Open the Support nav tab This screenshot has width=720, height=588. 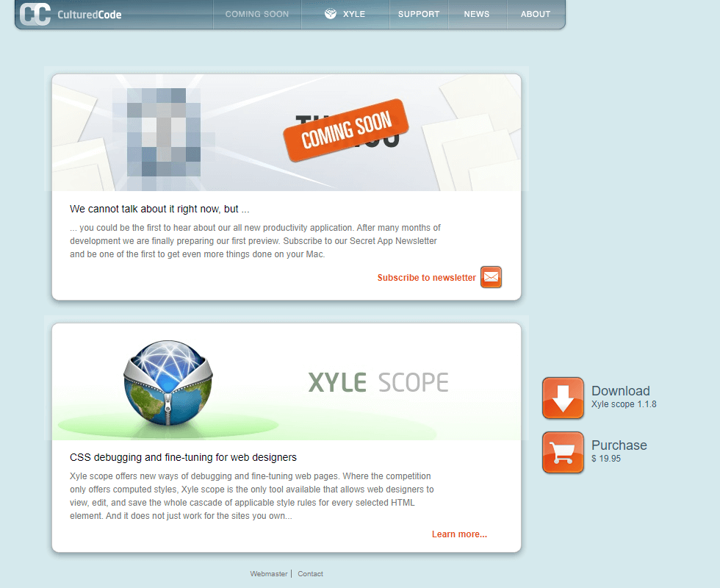(419, 14)
